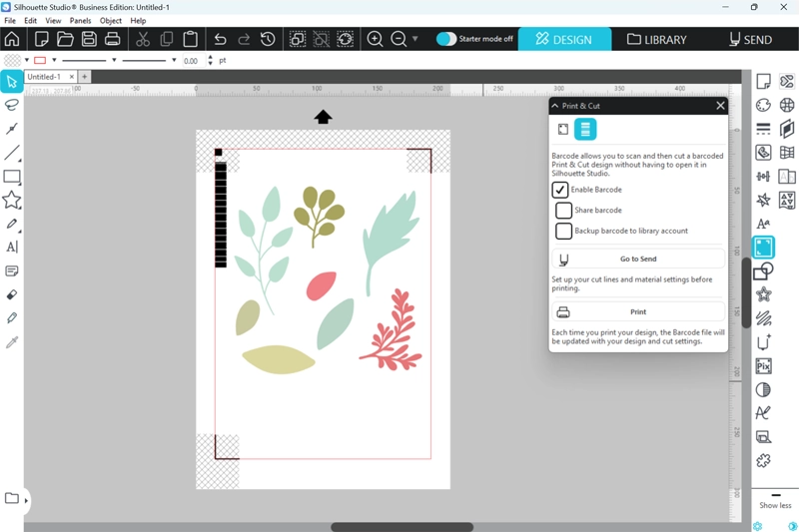Click the Cut scissors icon

click(x=142, y=39)
